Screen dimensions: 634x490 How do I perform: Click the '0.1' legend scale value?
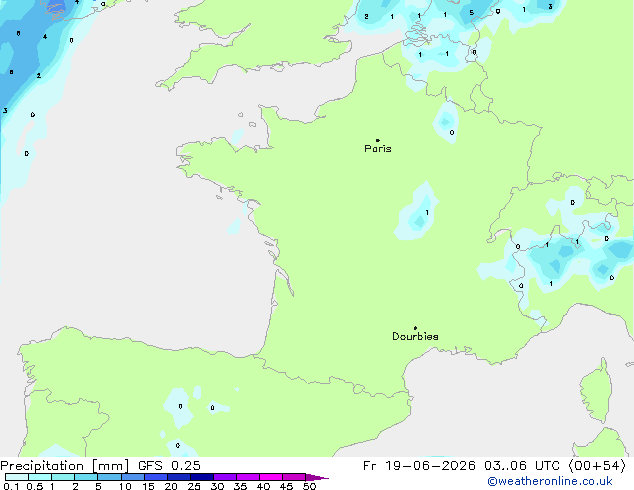(11, 486)
